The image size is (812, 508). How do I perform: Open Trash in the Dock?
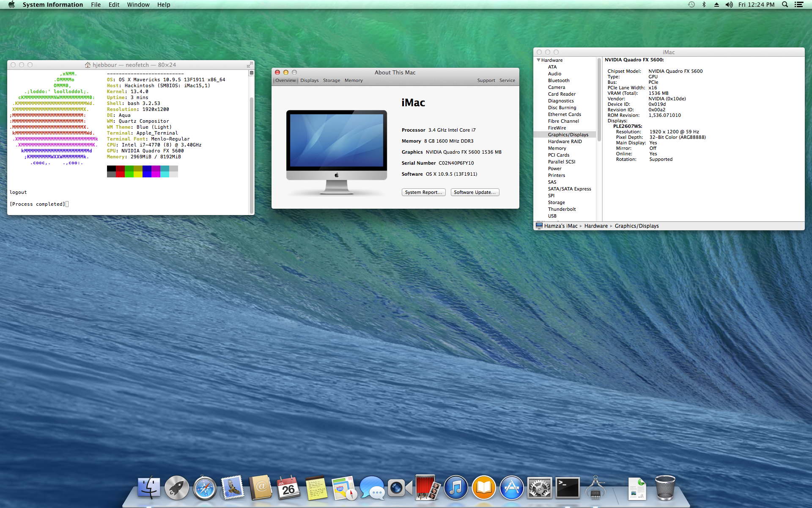pyautogui.click(x=665, y=488)
